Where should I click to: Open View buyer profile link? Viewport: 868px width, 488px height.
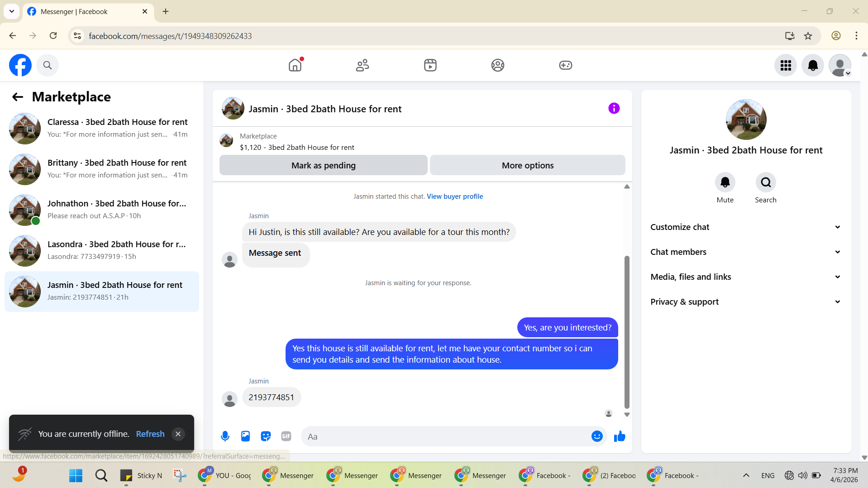(x=455, y=196)
